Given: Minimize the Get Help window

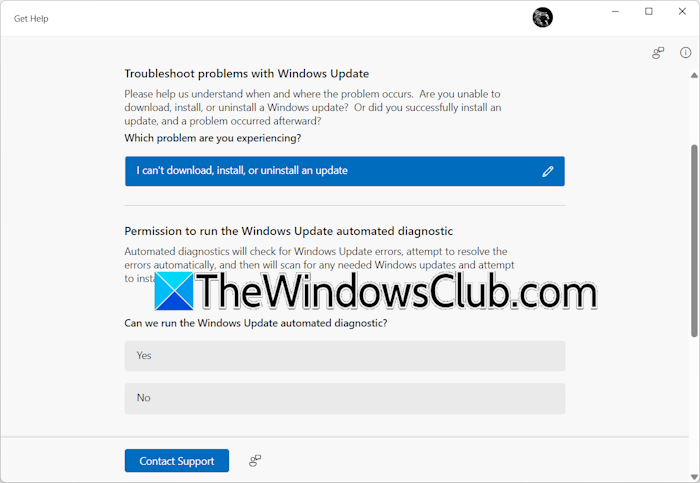Looking at the screenshot, I should [615, 12].
